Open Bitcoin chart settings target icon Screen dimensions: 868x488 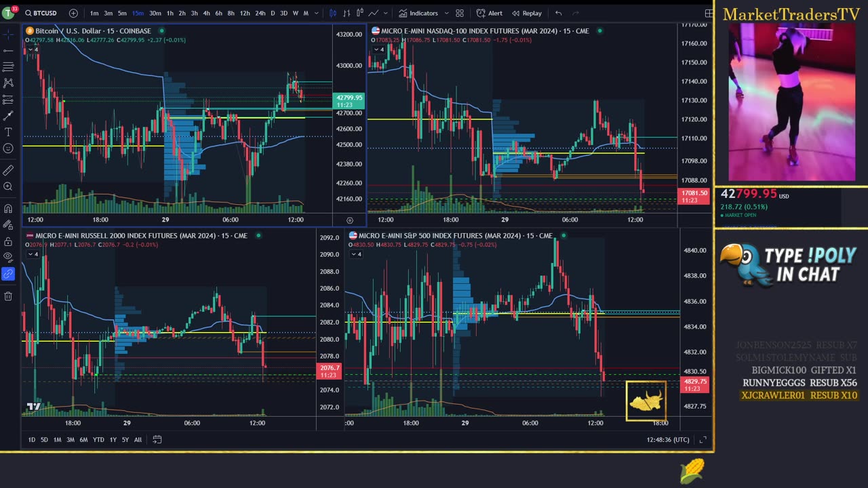tap(349, 220)
